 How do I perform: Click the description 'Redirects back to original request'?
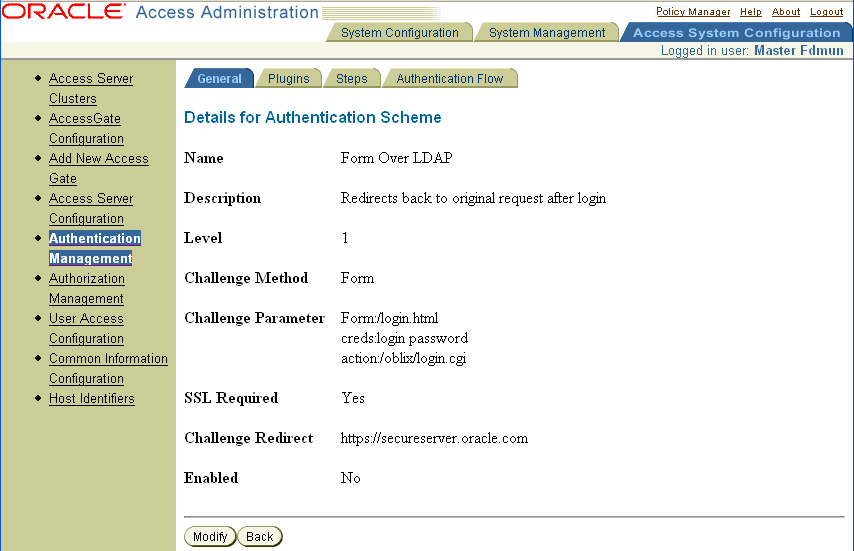473,198
